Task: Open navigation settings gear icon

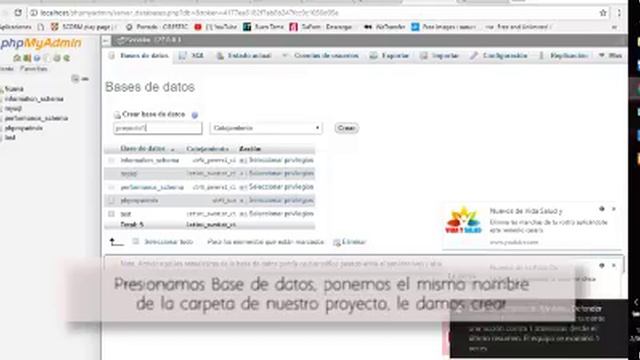Action: 57,58
